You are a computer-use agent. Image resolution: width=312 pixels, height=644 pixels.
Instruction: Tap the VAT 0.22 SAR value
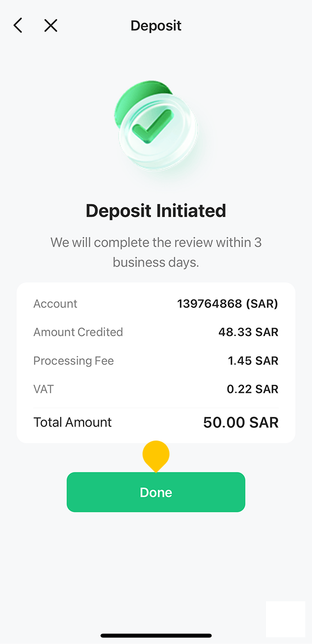(253, 389)
